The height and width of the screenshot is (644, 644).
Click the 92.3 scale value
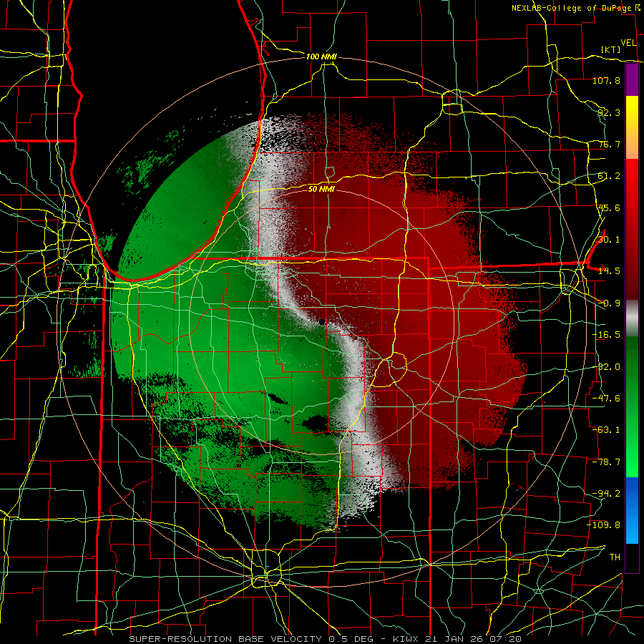[x=609, y=112]
